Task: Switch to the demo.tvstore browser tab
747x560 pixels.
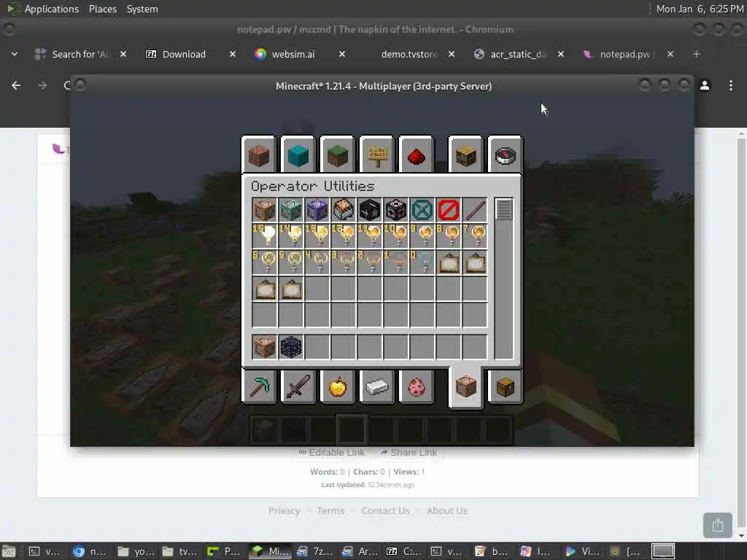Action: 409,54
